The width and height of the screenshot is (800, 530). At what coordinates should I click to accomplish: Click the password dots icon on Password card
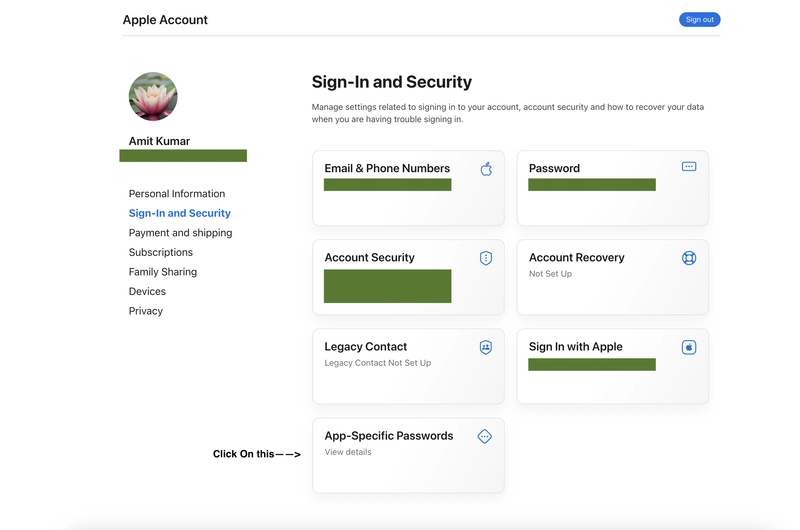[x=689, y=167]
